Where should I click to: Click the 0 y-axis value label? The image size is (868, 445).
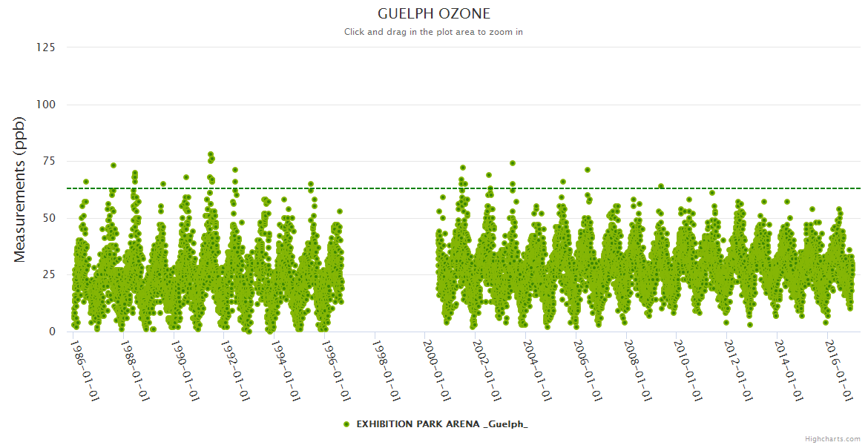pos(52,332)
